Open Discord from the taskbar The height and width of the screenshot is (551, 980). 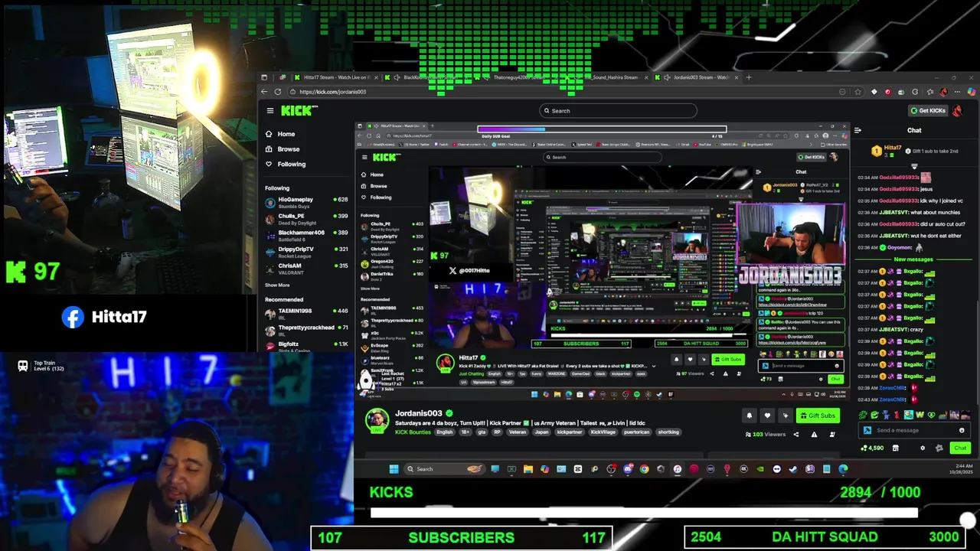point(628,469)
